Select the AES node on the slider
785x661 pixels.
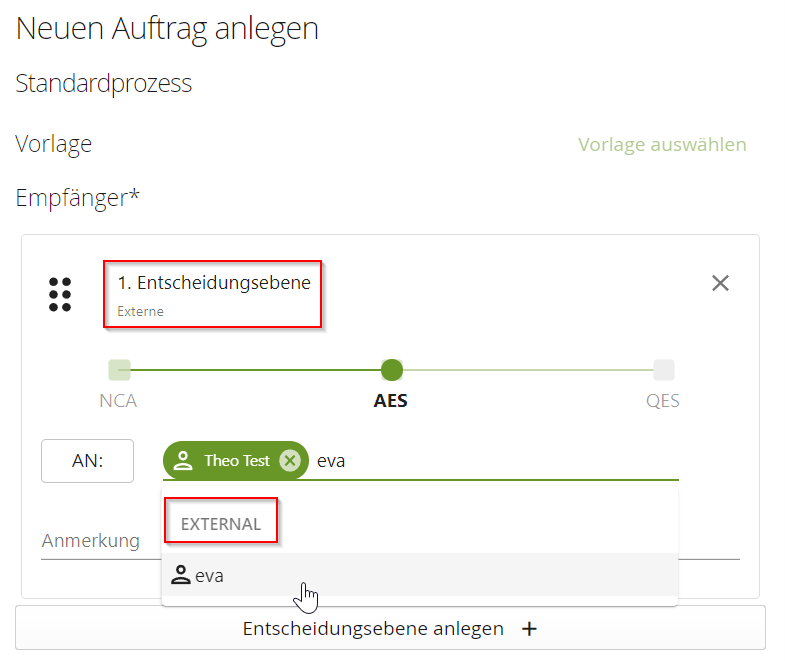pos(392,370)
